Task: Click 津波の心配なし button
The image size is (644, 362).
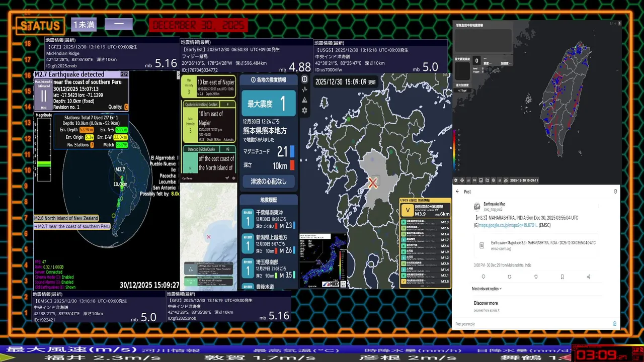Action: coord(269,182)
